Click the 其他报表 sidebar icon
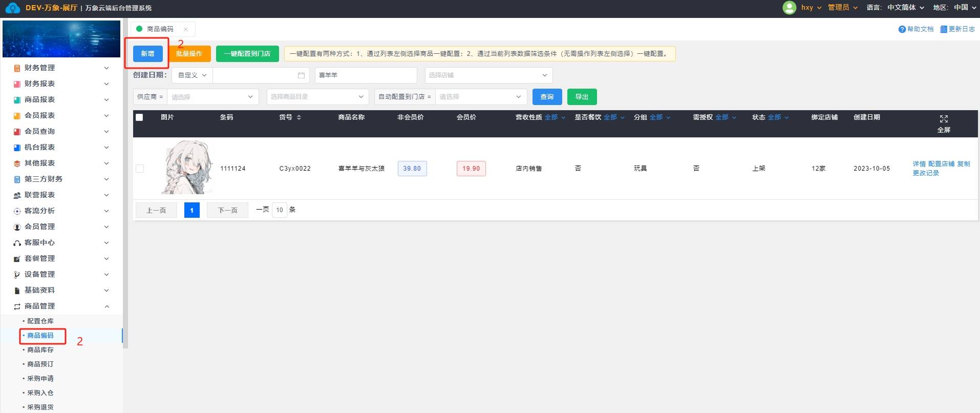 pyautogui.click(x=17, y=163)
